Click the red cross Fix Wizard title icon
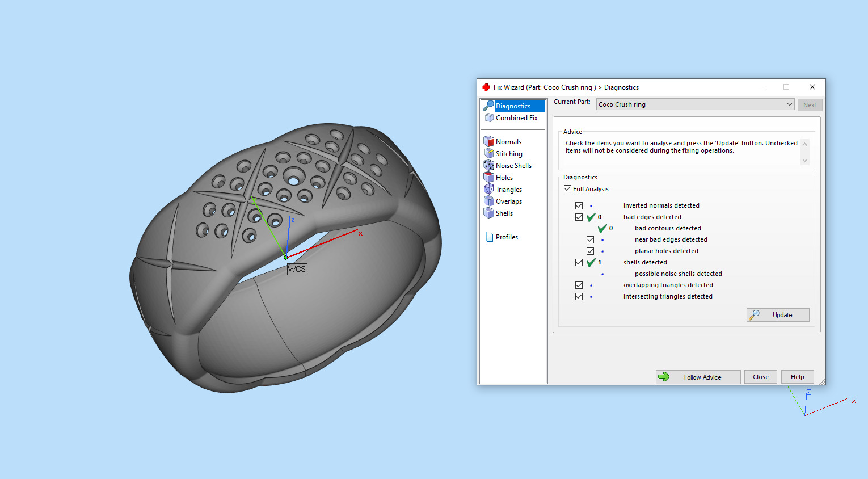This screenshot has height=479, width=868. click(486, 87)
